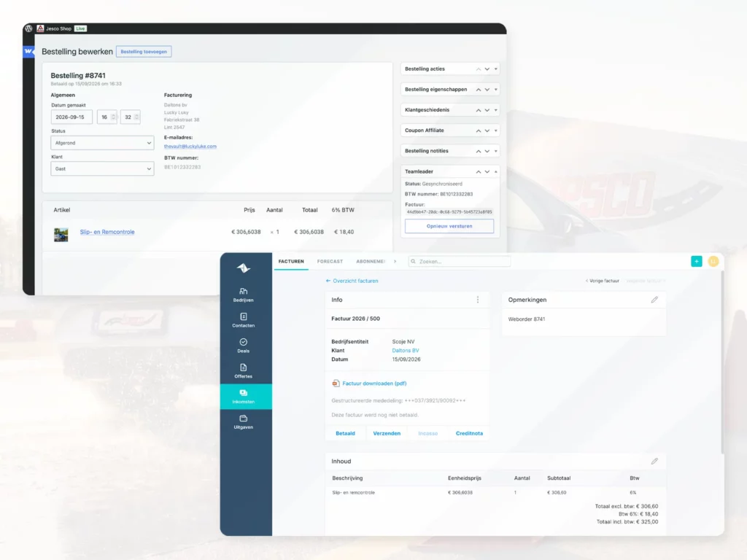Click Factuur downloaden (pdf) link

coord(369,384)
